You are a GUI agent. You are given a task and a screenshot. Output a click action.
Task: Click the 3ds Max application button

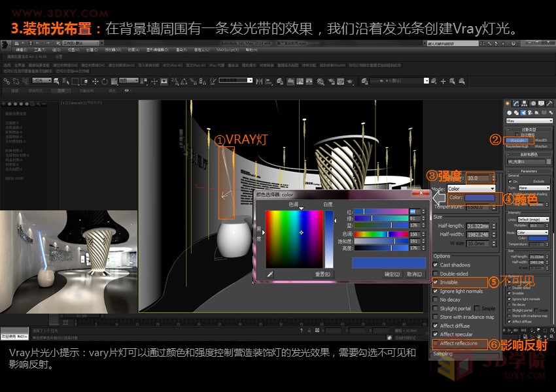[x=5, y=44]
